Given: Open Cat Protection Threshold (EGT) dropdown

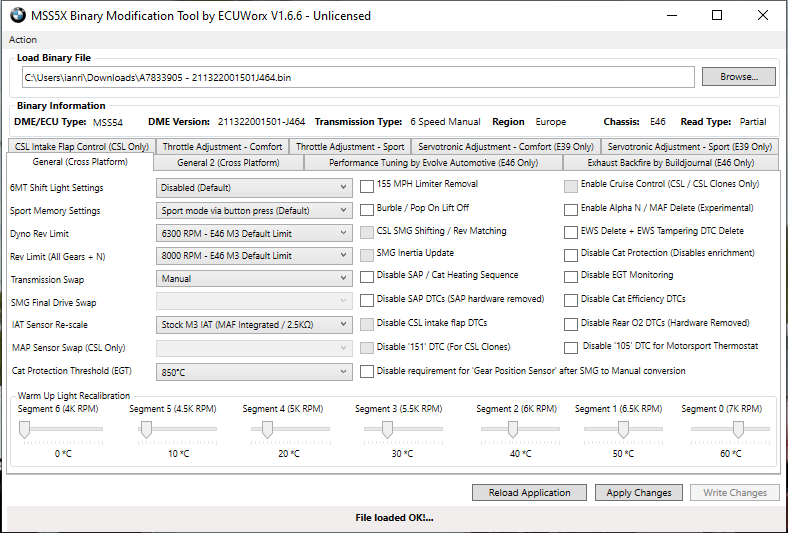Looking at the screenshot, I should coord(254,371).
